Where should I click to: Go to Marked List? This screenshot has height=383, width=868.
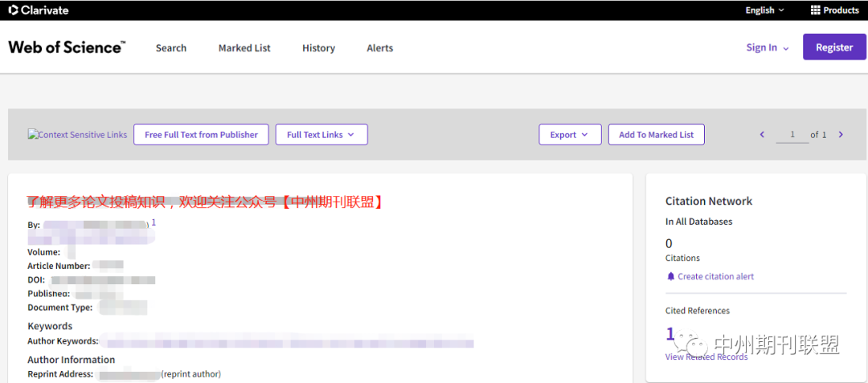(x=244, y=48)
